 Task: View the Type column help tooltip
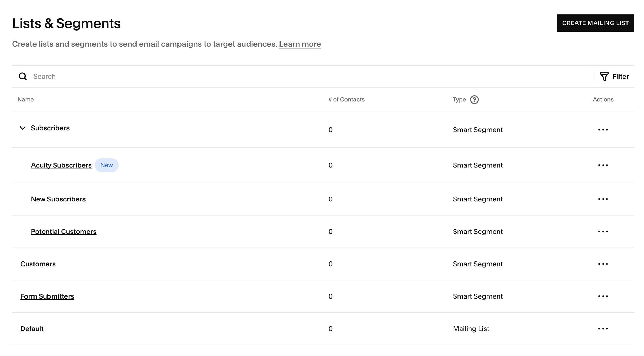click(x=474, y=100)
